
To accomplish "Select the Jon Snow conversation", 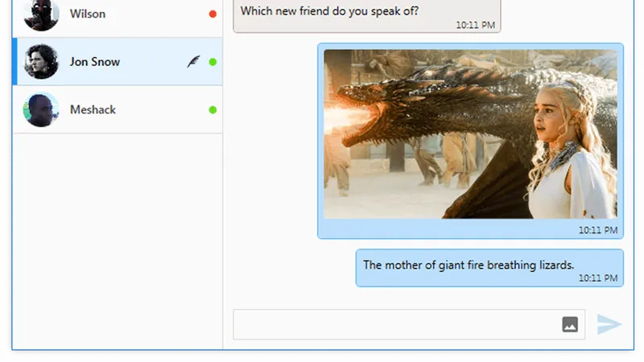I will [x=118, y=62].
